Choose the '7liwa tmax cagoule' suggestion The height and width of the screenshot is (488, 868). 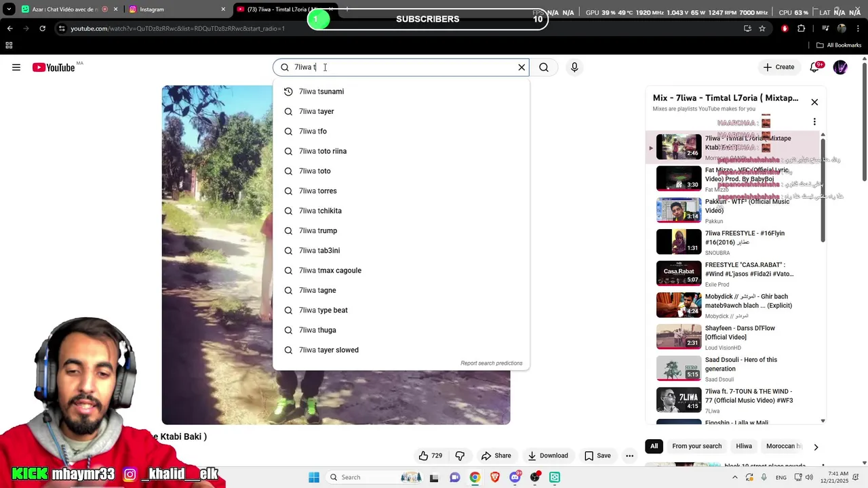pos(401,270)
